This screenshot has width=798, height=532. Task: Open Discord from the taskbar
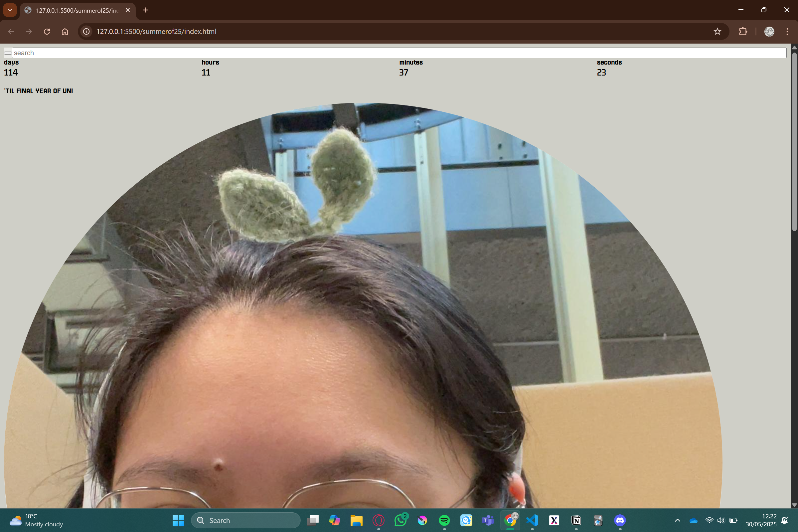620,520
